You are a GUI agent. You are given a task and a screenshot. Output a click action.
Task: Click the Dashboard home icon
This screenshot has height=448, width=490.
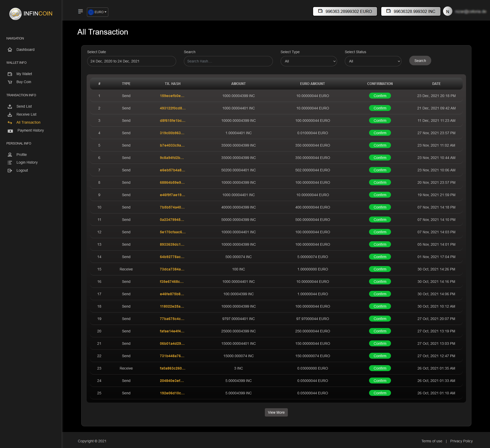[x=10, y=50]
